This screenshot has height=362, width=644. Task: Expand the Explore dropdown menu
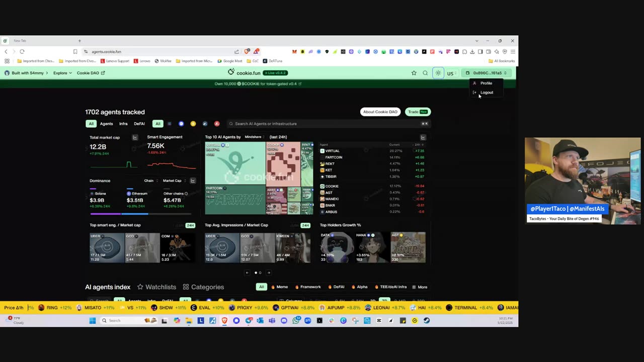[x=62, y=73]
